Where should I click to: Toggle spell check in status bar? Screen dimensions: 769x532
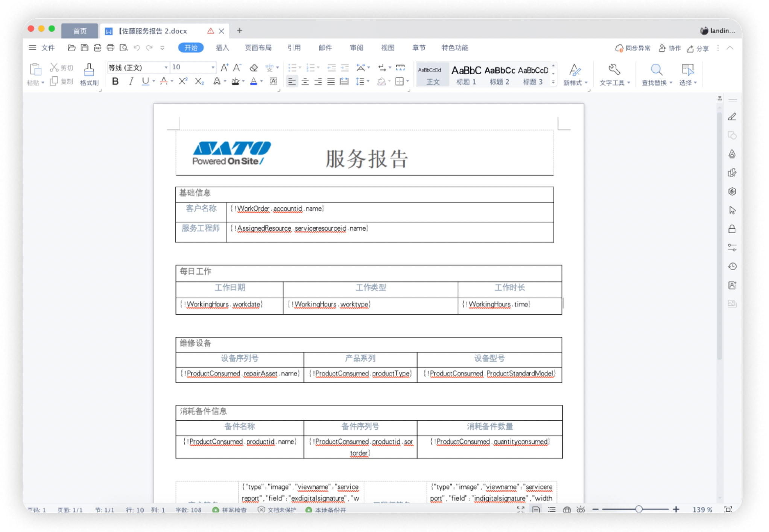pyautogui.click(x=229, y=510)
